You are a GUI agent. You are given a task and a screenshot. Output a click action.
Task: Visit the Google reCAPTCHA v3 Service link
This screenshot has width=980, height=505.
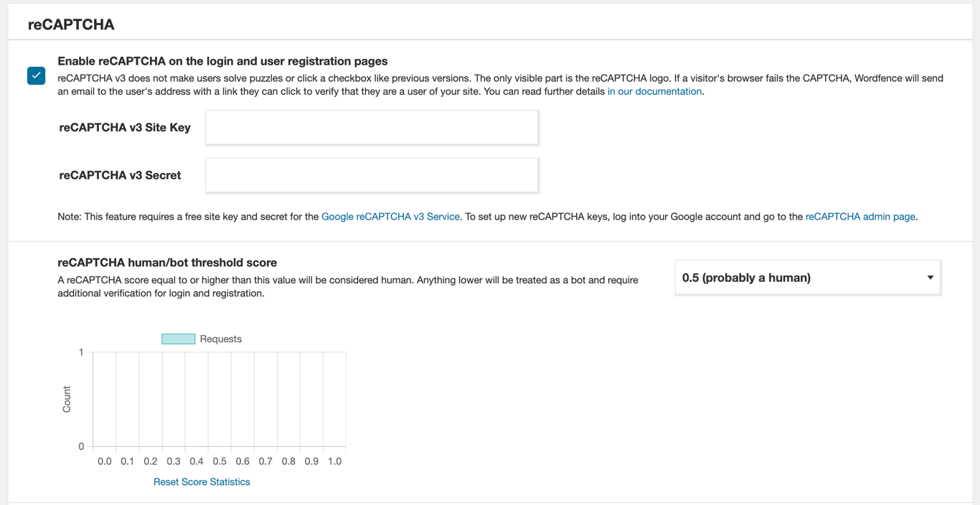391,216
